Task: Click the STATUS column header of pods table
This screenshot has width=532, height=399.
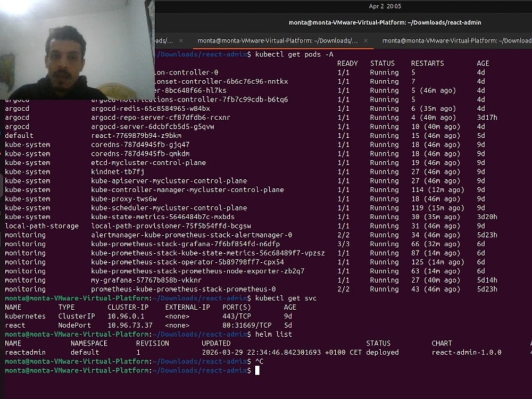Action: [x=383, y=63]
